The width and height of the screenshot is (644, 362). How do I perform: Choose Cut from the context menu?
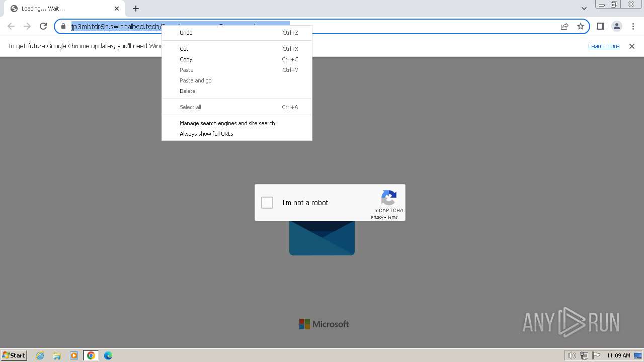tap(237, 49)
